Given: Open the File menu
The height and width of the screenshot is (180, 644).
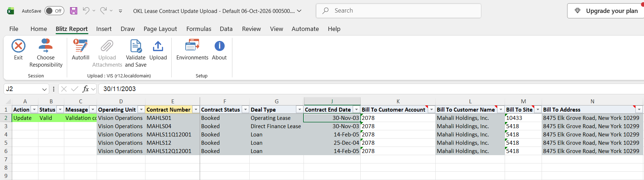Looking at the screenshot, I should [x=14, y=29].
